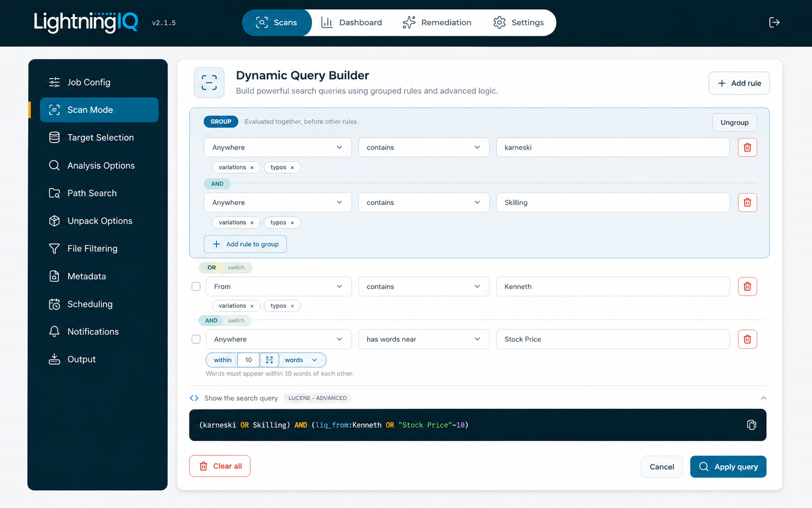Open the words unit dropdown
Image resolution: width=812 pixels, height=508 pixels.
tap(301, 360)
